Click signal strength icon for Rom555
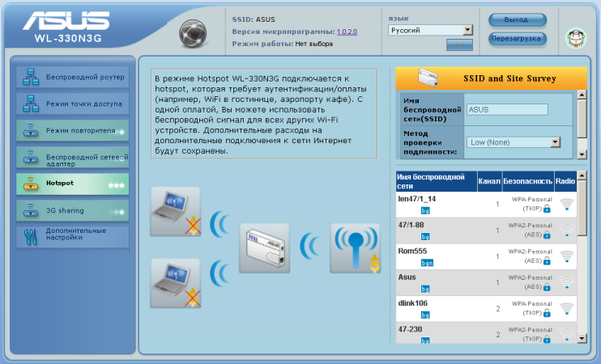 [566, 256]
